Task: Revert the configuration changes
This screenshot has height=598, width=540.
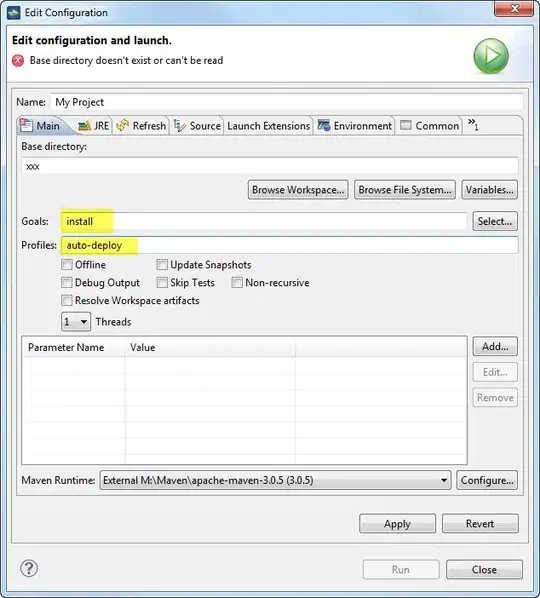Action: (480, 524)
